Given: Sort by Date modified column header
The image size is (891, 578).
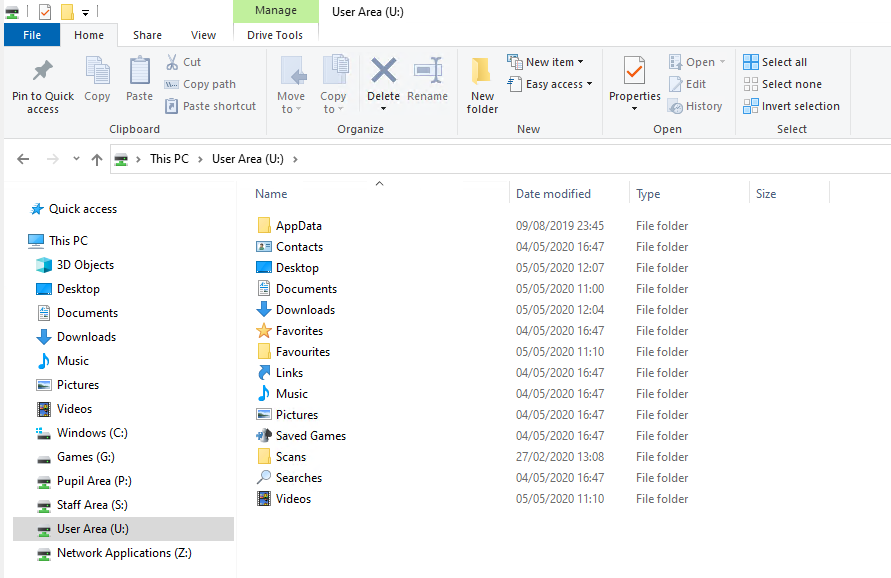Looking at the screenshot, I should click(x=553, y=194).
